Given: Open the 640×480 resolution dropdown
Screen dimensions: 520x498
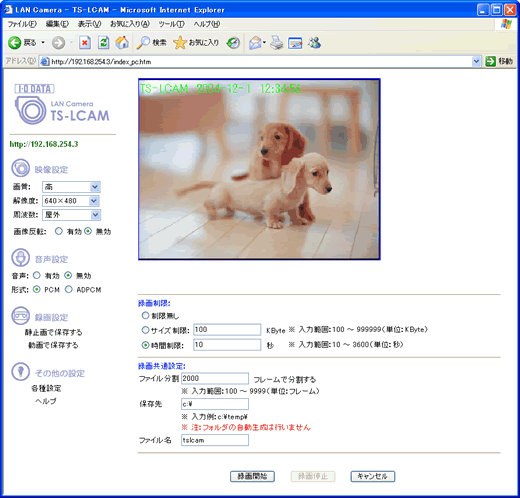Looking at the screenshot, I should click(x=71, y=201).
